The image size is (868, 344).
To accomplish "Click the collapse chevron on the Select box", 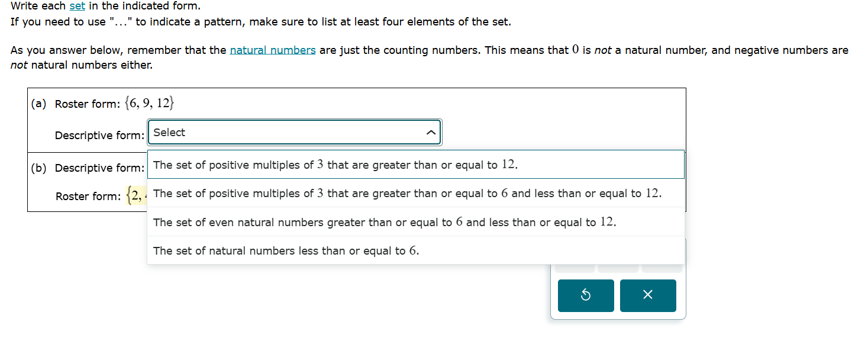I will point(431,132).
